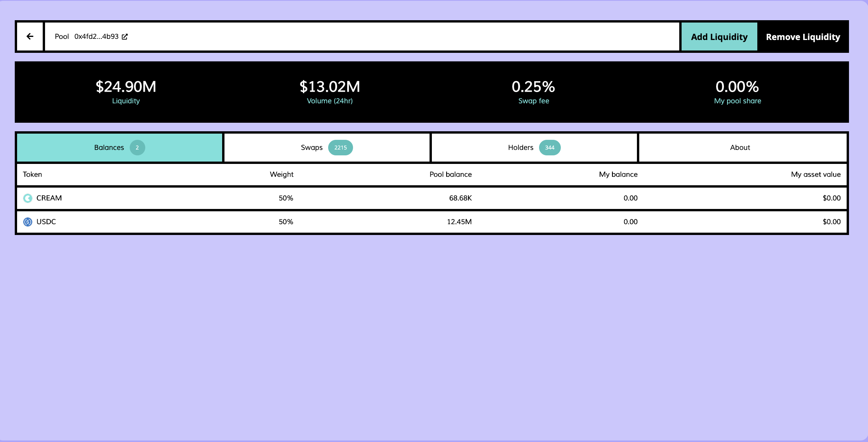Screen dimensions: 868x442
Task: Click the USDC token logo icon
Action: coord(28,222)
